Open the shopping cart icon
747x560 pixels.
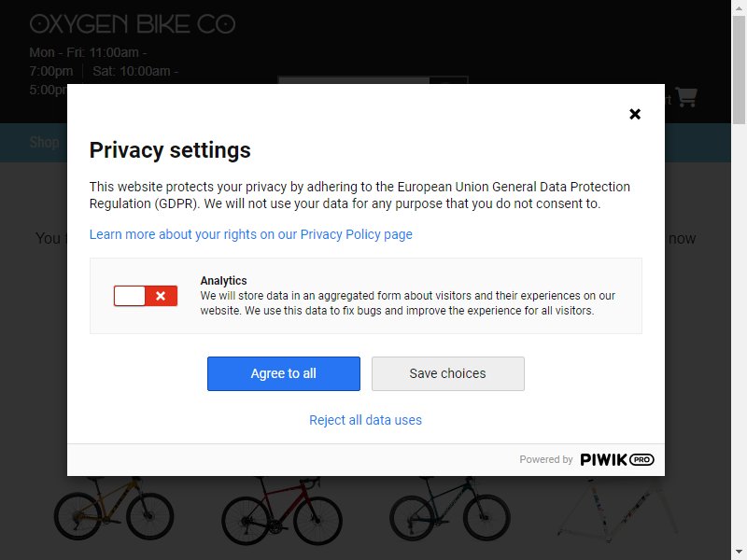pos(686,97)
